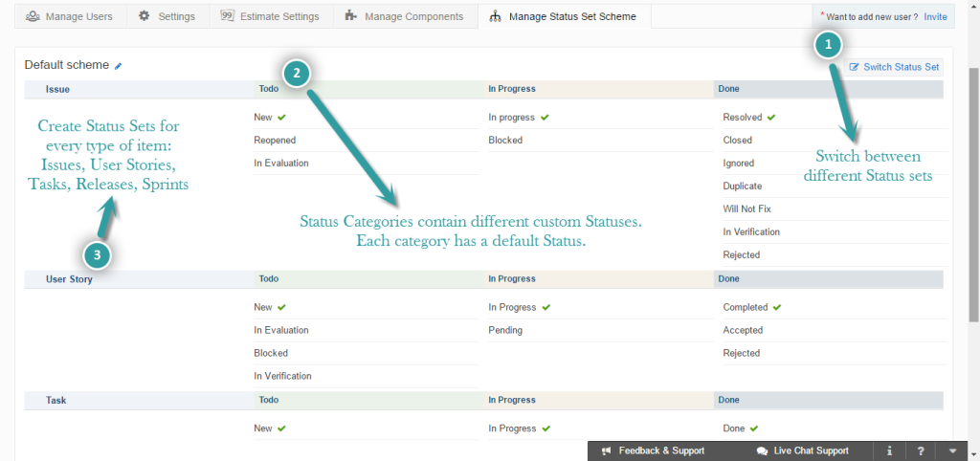Click the info icon in bottom bar

889,450
